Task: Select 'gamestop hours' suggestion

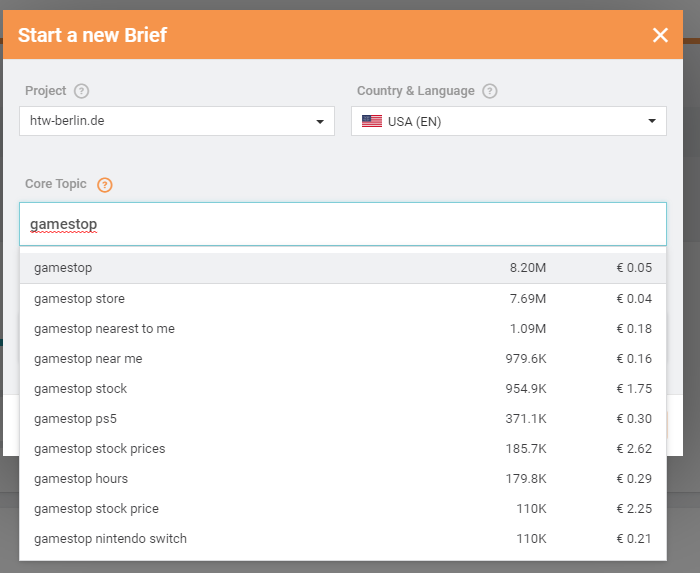Action: click(343, 478)
